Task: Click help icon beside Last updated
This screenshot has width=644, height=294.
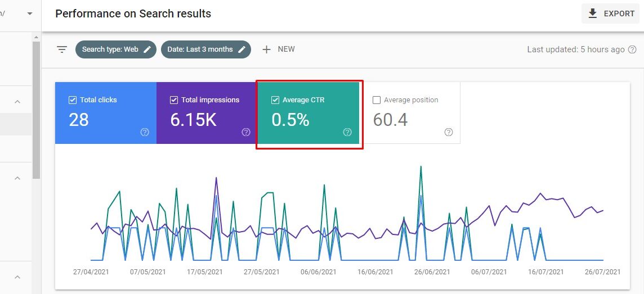Action: click(x=632, y=49)
